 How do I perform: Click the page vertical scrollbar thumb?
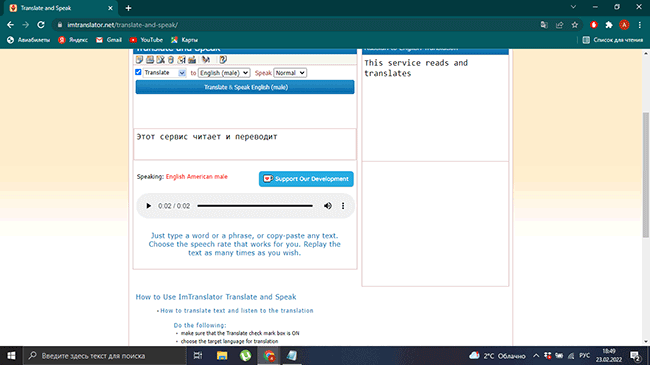click(646, 175)
